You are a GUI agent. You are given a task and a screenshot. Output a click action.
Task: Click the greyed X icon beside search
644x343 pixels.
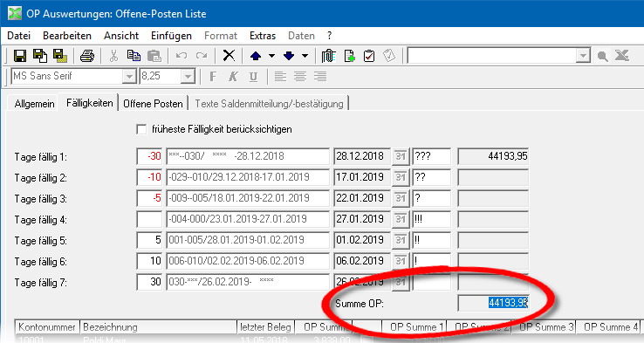click(622, 56)
